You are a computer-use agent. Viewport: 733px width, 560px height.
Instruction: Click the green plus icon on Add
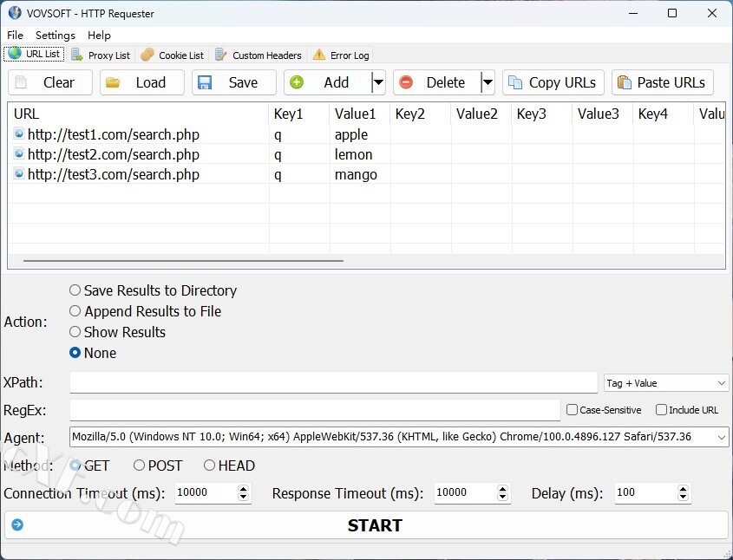coord(297,82)
